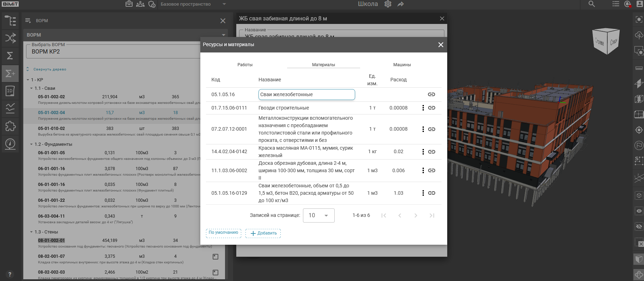This screenshot has width=644, height=281.
Task: Click the Название column header
Action: coord(270,80)
